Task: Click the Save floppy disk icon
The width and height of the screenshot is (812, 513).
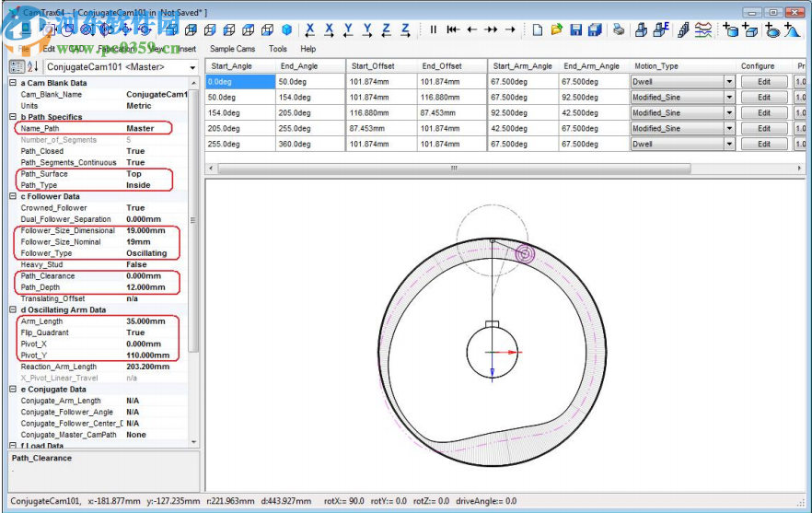Action: pyautogui.click(x=575, y=30)
